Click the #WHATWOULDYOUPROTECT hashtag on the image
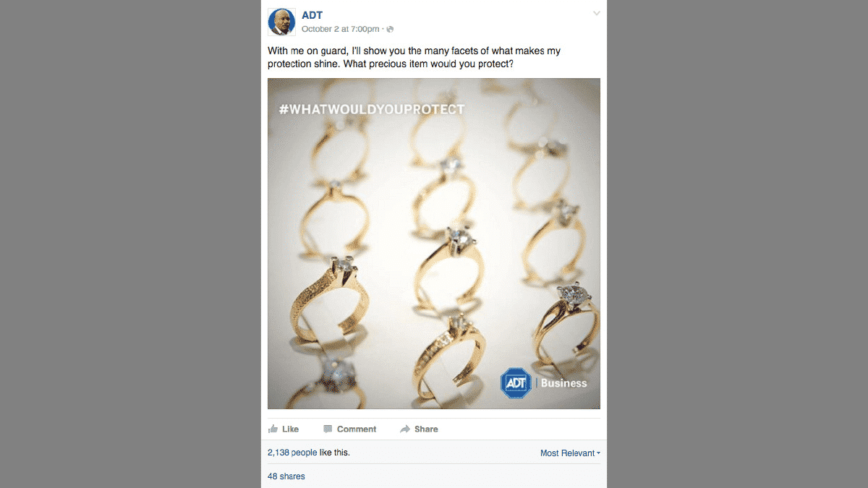This screenshot has height=488, width=868. 372,109
